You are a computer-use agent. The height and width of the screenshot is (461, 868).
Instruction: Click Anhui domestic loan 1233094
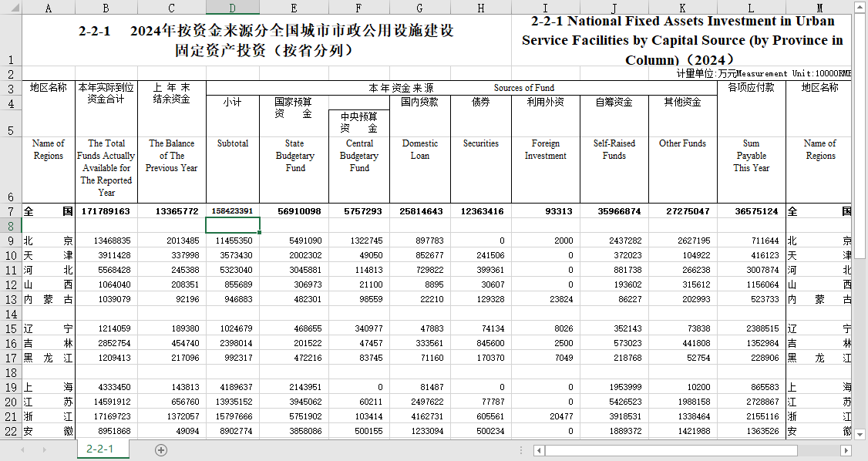pos(419,431)
